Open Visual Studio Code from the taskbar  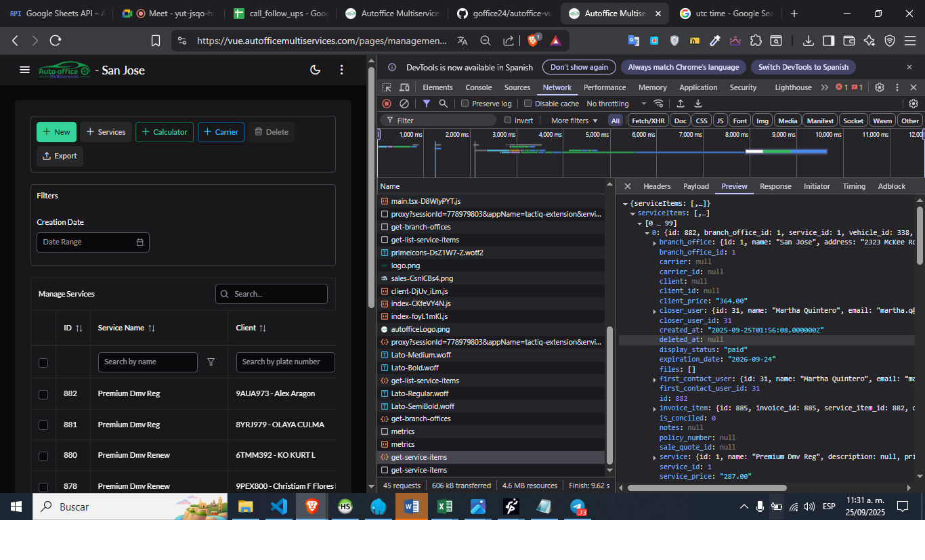(278, 507)
